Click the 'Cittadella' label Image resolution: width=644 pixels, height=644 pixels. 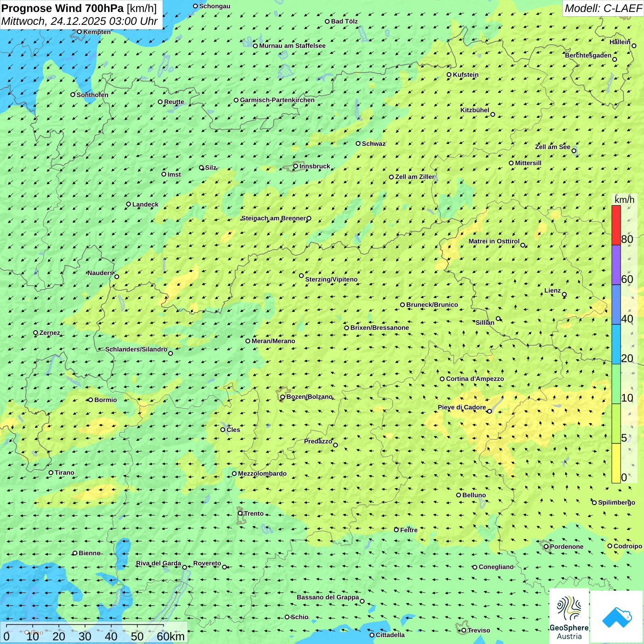point(390,635)
